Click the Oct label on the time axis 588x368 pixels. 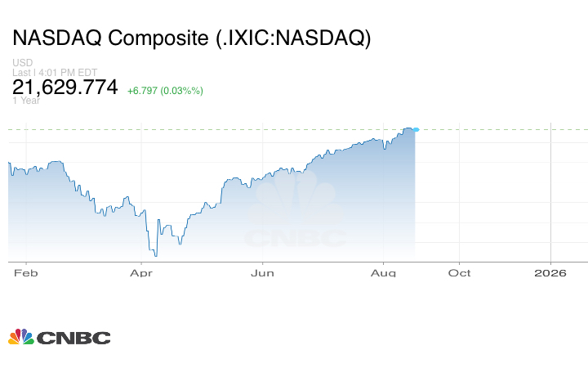[461, 273]
